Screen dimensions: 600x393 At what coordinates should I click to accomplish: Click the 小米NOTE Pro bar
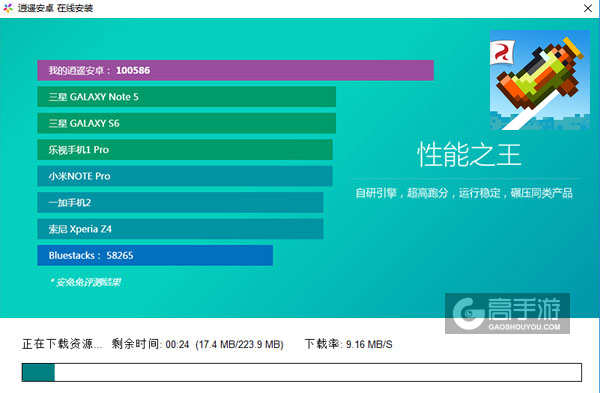coord(185,176)
